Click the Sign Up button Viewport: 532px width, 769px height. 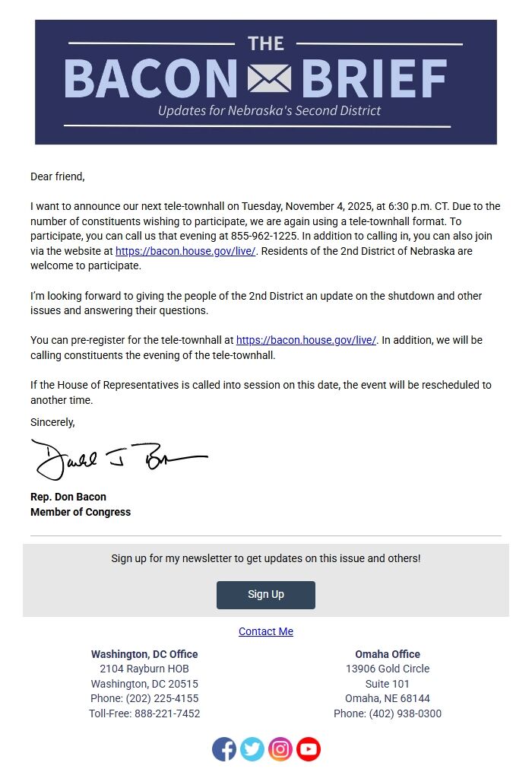pyautogui.click(x=265, y=595)
